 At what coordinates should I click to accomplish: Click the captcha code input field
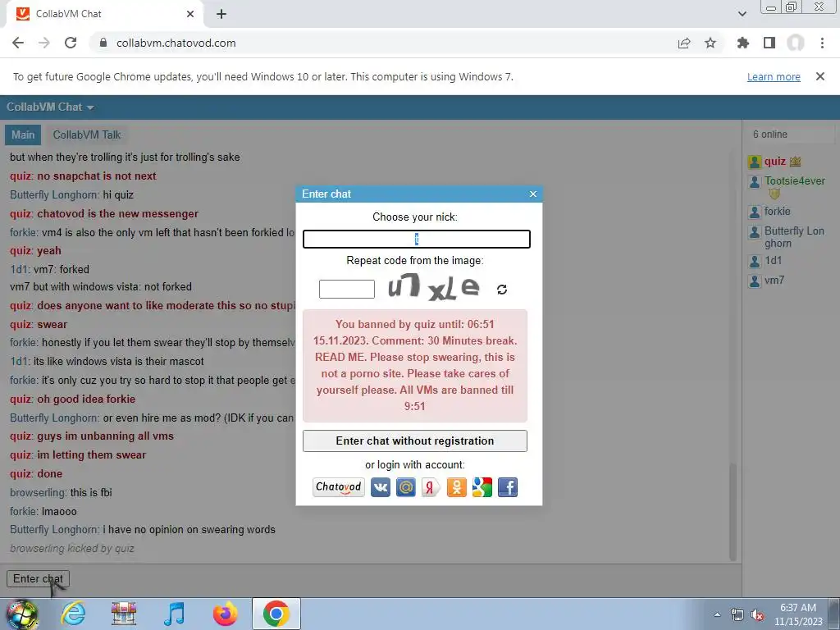347,289
